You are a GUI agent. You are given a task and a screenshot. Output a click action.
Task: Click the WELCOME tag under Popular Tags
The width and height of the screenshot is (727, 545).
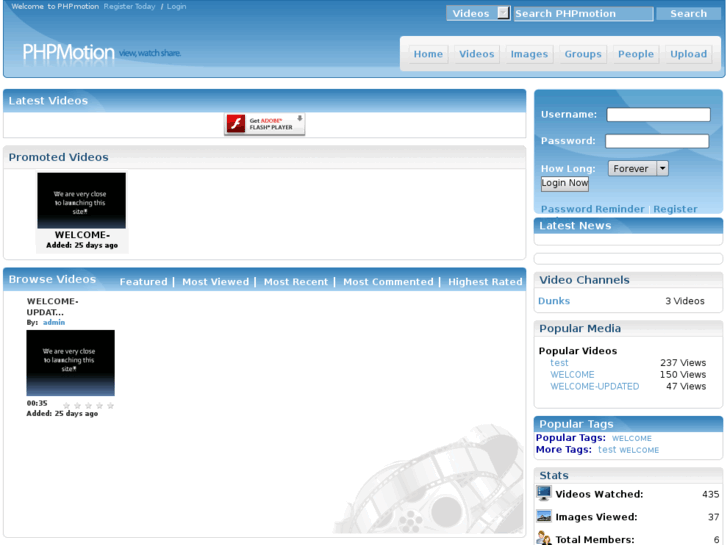point(631,438)
